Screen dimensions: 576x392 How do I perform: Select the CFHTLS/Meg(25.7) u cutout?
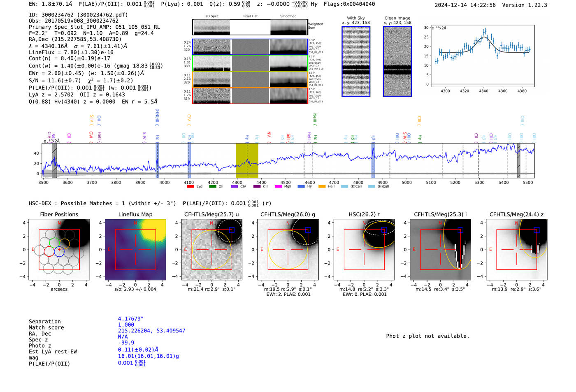click(x=211, y=249)
